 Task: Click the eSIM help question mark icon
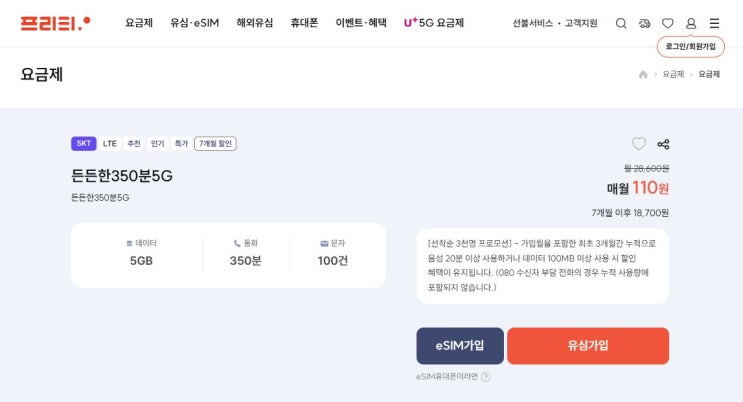(x=486, y=377)
